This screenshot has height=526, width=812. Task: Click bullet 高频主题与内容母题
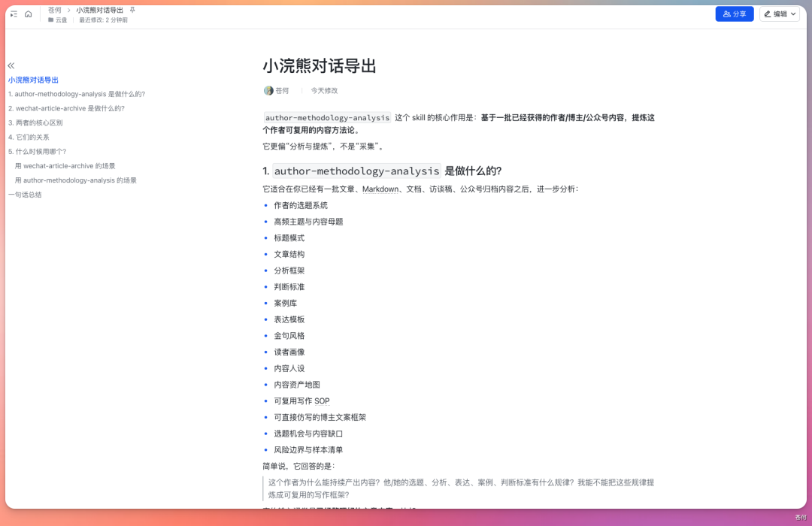tap(309, 222)
